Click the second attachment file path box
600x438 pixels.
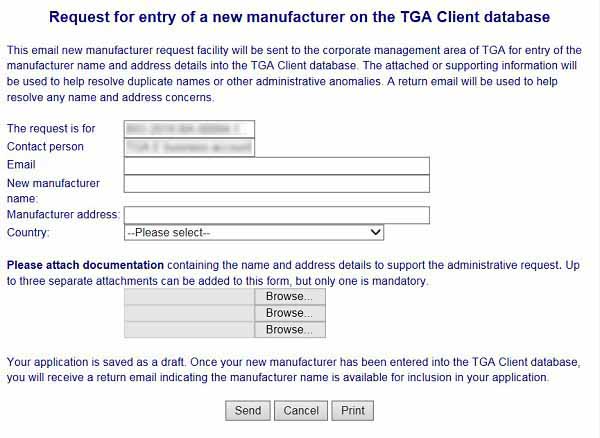189,313
